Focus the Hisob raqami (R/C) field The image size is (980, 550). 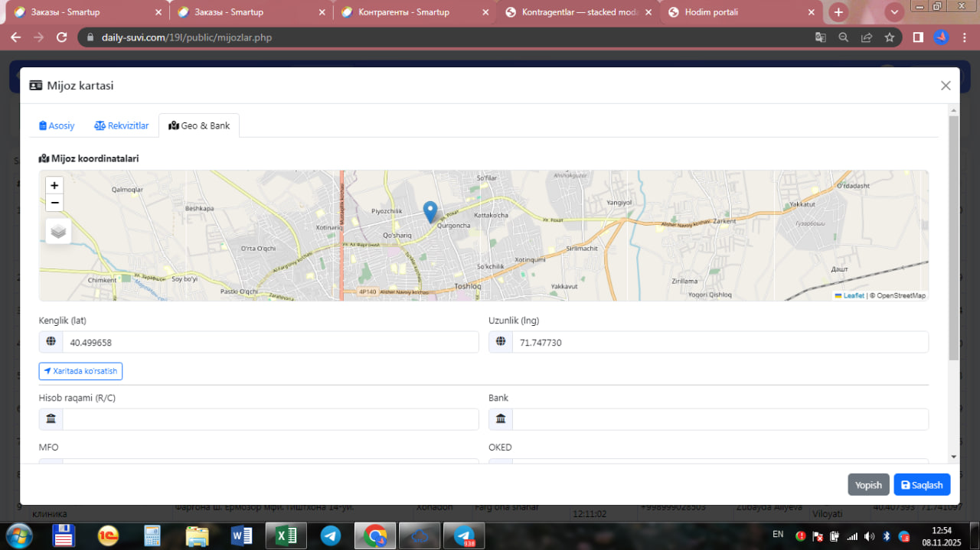(x=269, y=419)
